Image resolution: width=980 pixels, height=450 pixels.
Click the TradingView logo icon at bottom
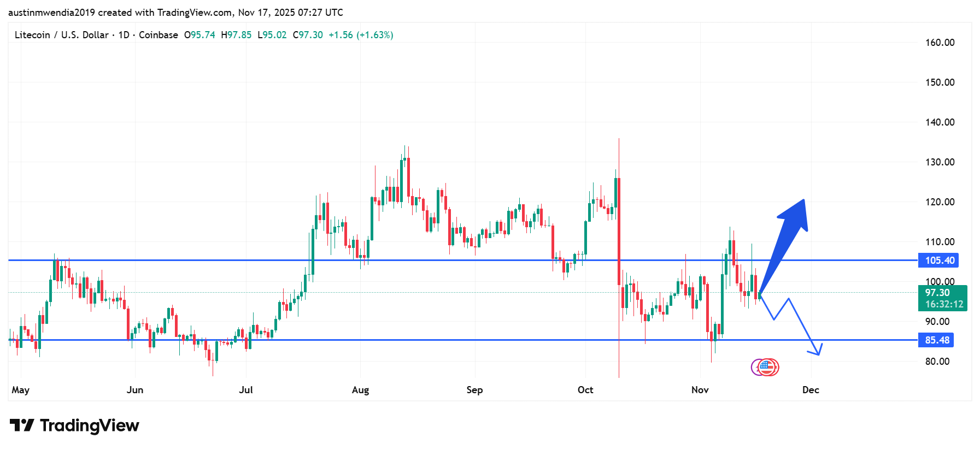(x=22, y=425)
